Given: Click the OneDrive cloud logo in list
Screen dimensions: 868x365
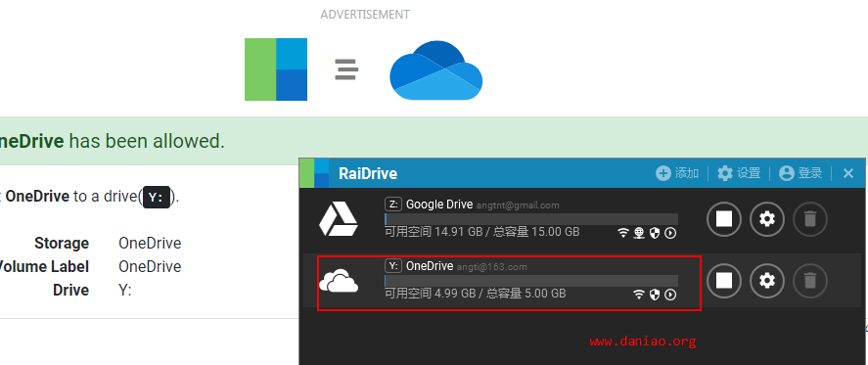Looking at the screenshot, I should click(x=339, y=282).
